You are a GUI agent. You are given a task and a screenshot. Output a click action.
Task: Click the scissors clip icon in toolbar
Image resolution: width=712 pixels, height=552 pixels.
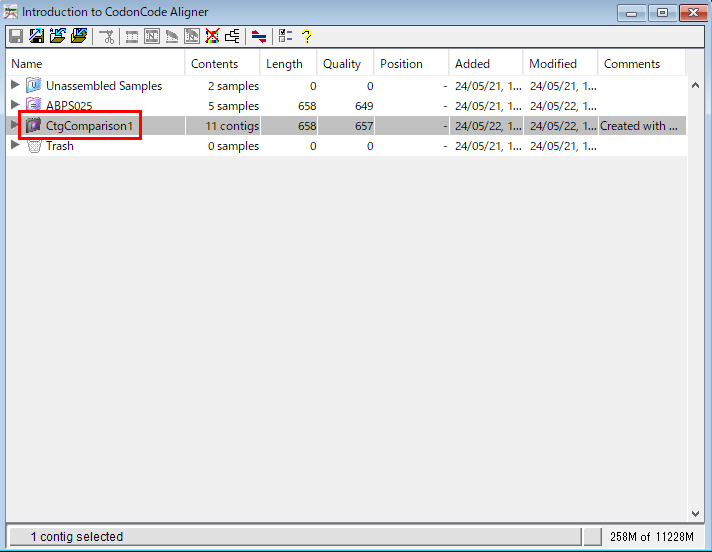106,37
